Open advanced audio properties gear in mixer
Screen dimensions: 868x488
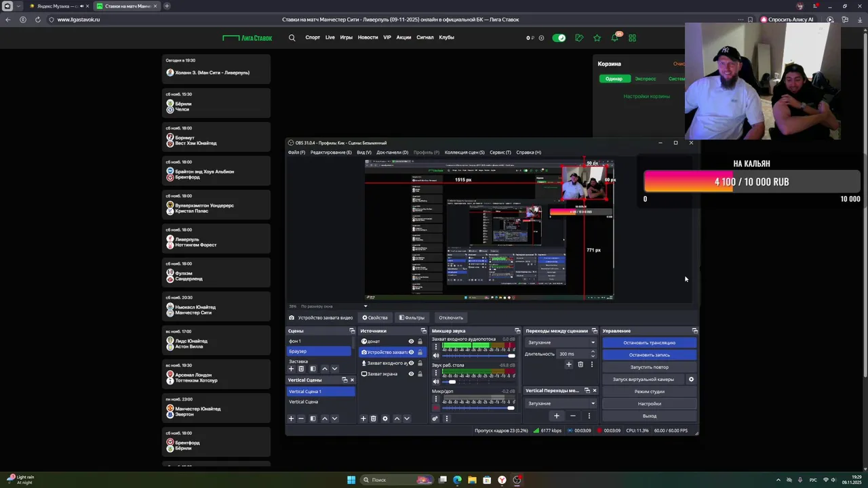(435, 418)
